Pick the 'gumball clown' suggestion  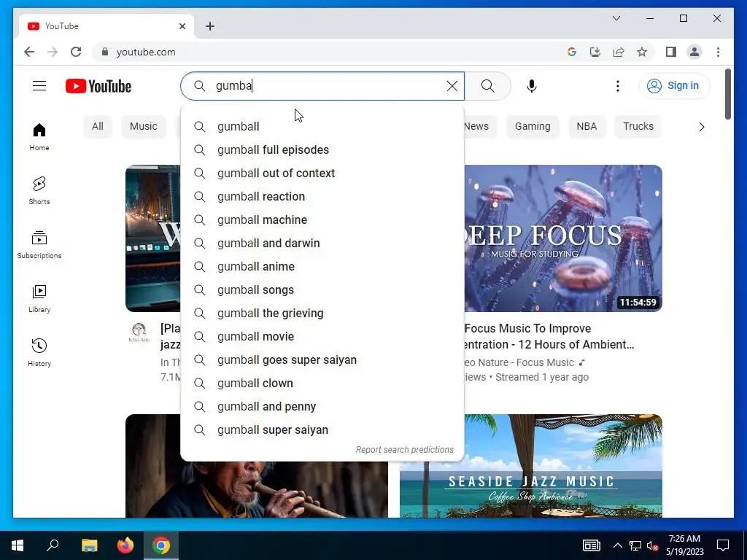322,383
